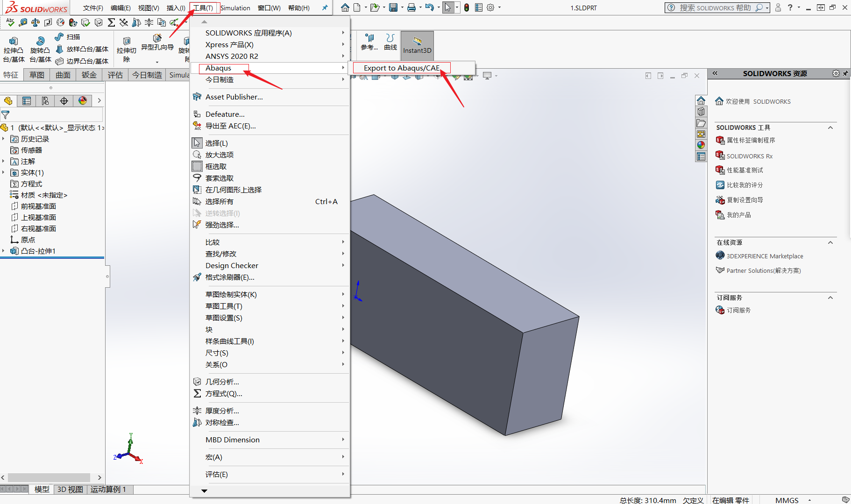This screenshot has height=504, width=851.
Task: Click the Print icon
Action: [x=411, y=7]
